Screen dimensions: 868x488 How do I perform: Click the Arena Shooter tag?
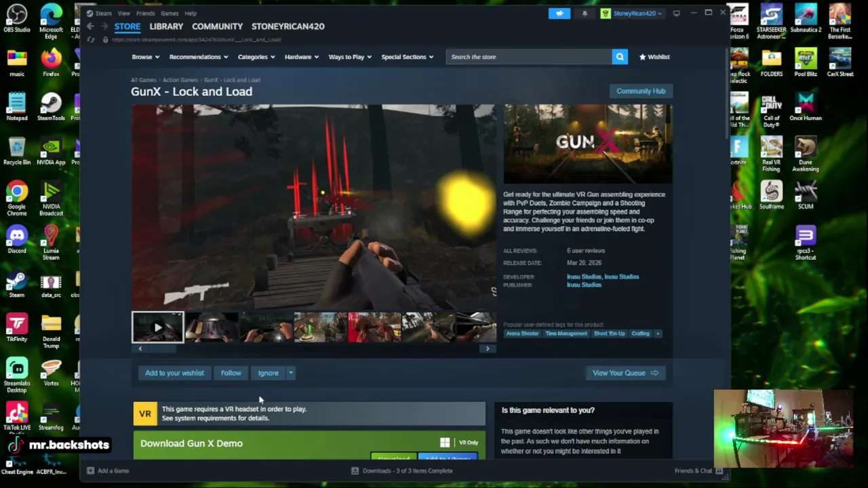click(522, 333)
